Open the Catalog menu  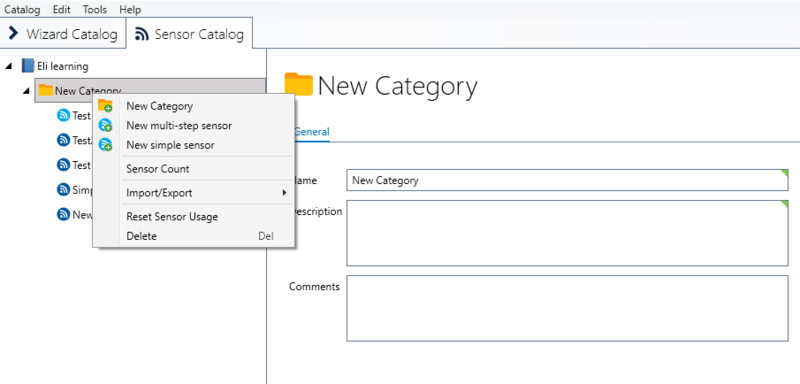click(22, 9)
